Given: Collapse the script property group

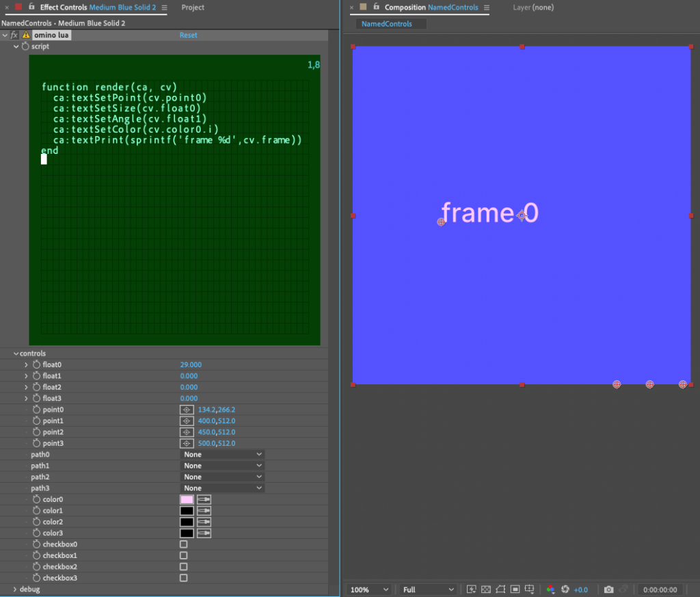Looking at the screenshot, I should [16, 47].
